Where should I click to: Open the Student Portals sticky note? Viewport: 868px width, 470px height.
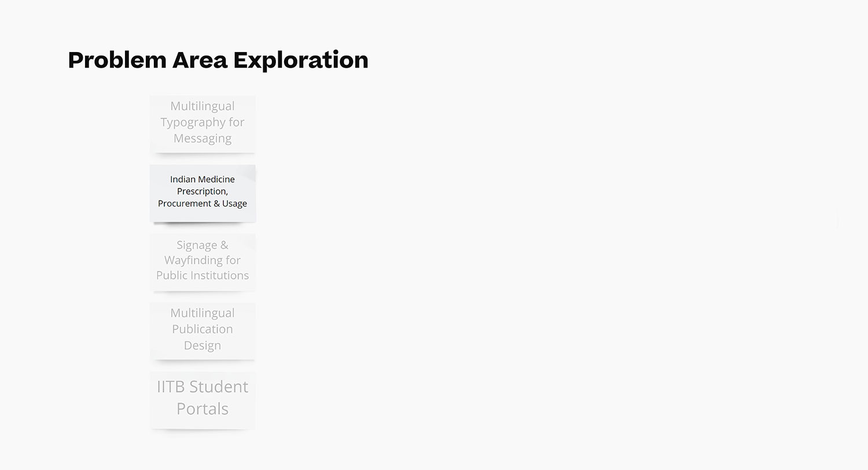[x=203, y=398]
